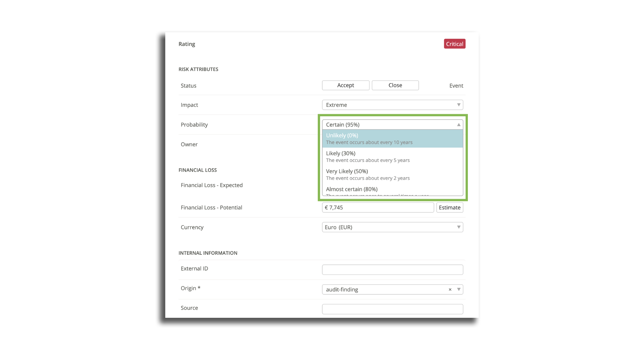Click the Impact field's down arrow
The image size is (644, 350).
pyautogui.click(x=458, y=105)
